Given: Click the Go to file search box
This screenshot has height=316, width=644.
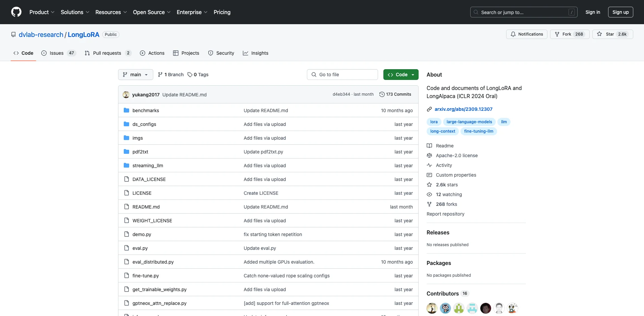Looking at the screenshot, I should pyautogui.click(x=342, y=75).
